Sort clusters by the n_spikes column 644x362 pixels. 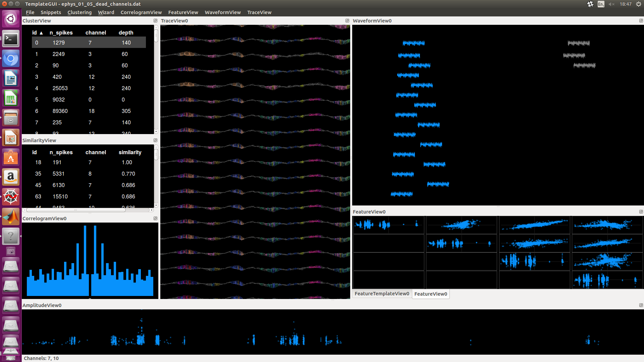[61, 33]
